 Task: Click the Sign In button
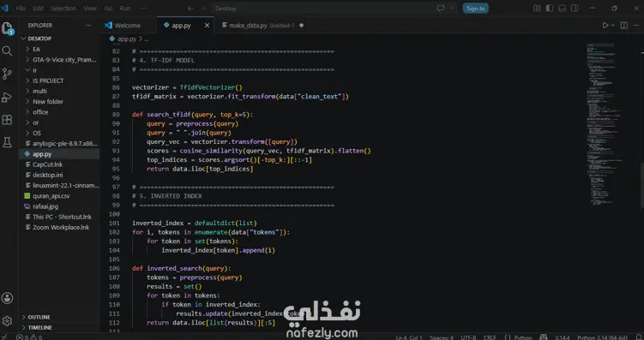(x=475, y=9)
